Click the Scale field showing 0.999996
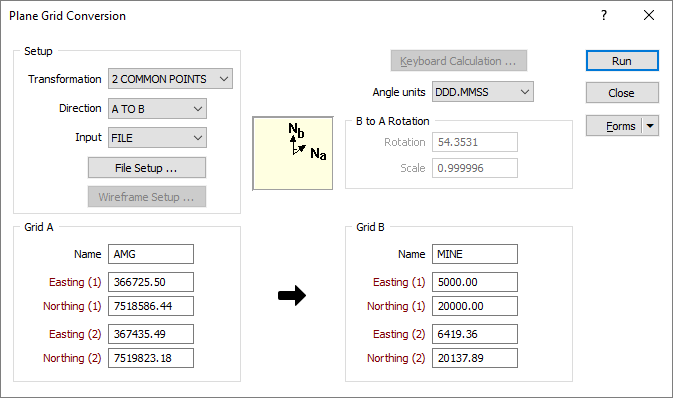This screenshot has width=673, height=398. pyautogui.click(x=475, y=168)
